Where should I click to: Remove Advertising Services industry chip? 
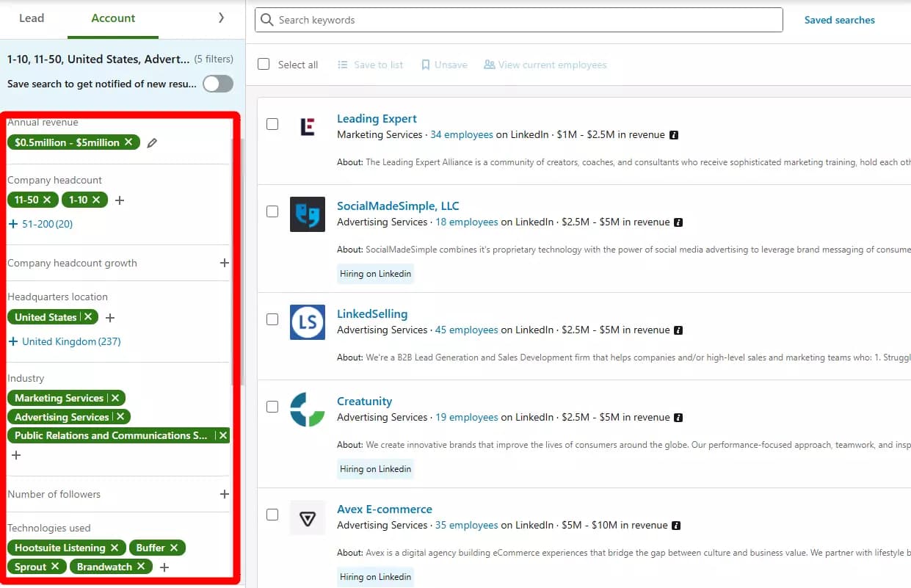(x=120, y=417)
